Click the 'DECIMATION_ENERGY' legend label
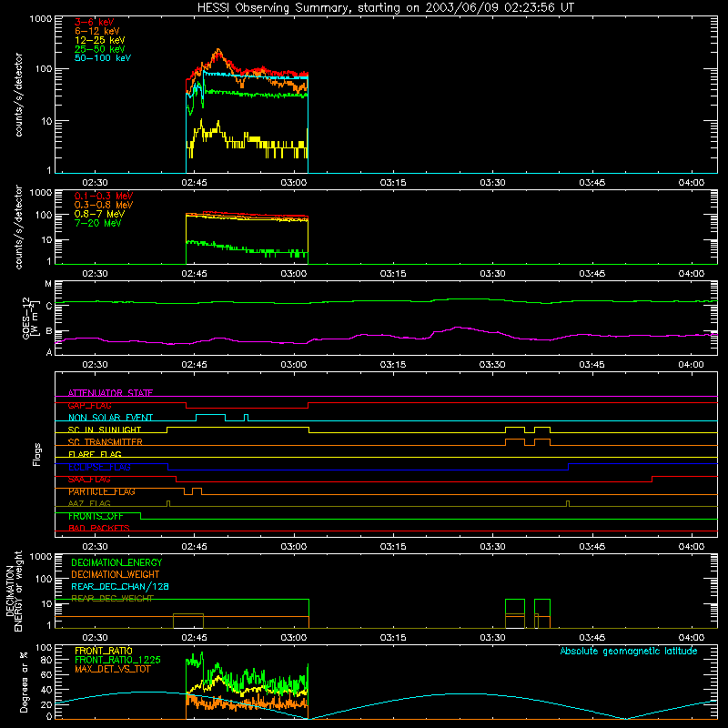This screenshot has height=728, width=728. [116, 562]
